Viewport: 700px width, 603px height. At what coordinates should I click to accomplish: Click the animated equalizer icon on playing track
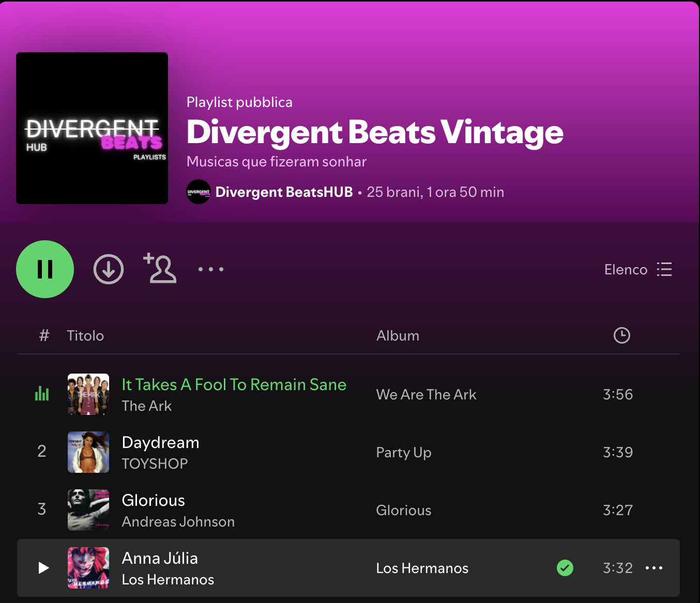(42, 394)
